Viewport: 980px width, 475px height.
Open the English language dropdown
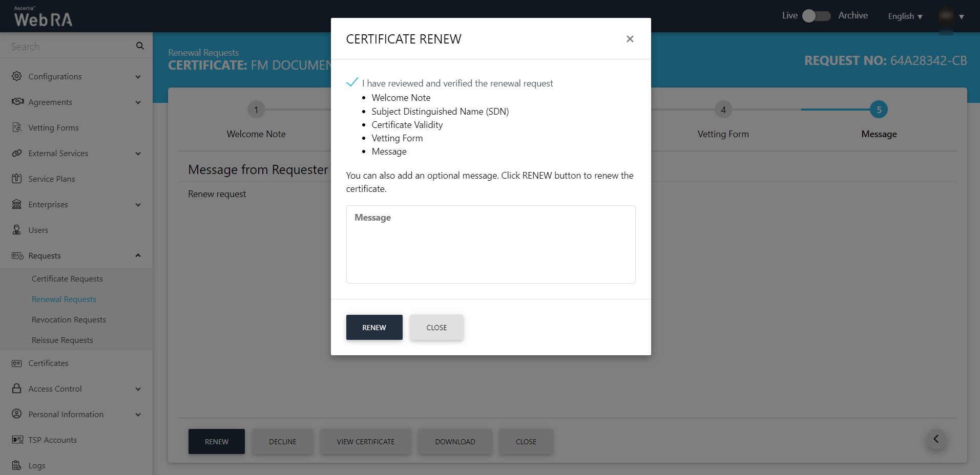point(905,16)
